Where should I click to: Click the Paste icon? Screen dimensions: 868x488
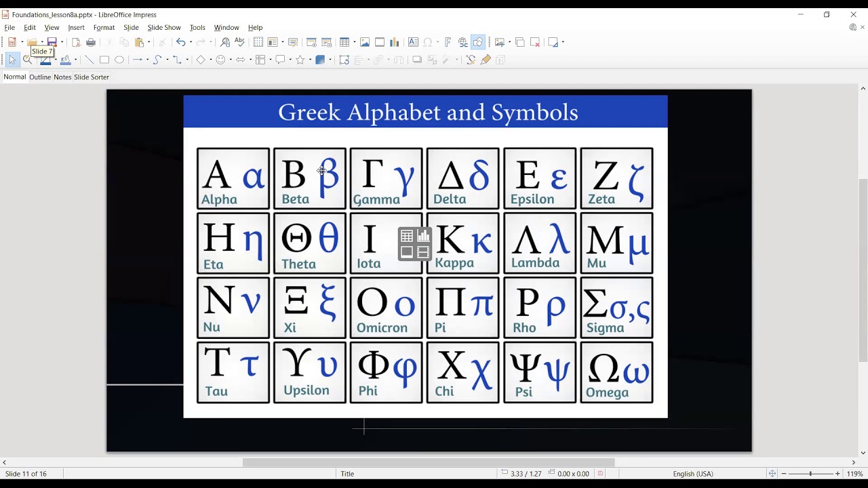click(x=139, y=42)
